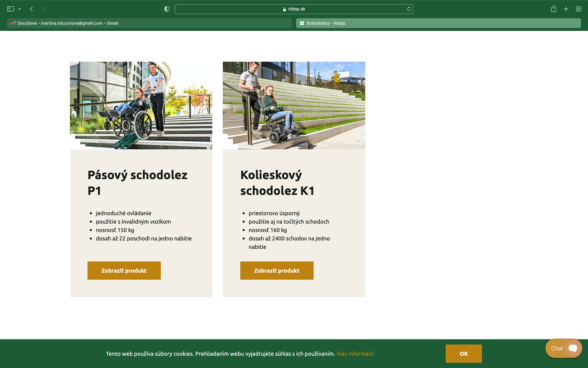Viewport: 588px width, 368px height.
Task: Click Zobraziť produkt for Pásový schodolez
Action: (124, 270)
